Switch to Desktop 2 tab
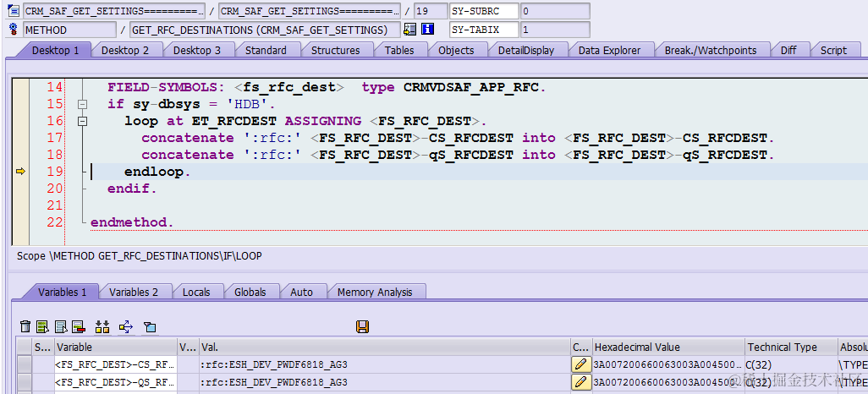This screenshot has height=394, width=868. pyautogui.click(x=125, y=51)
